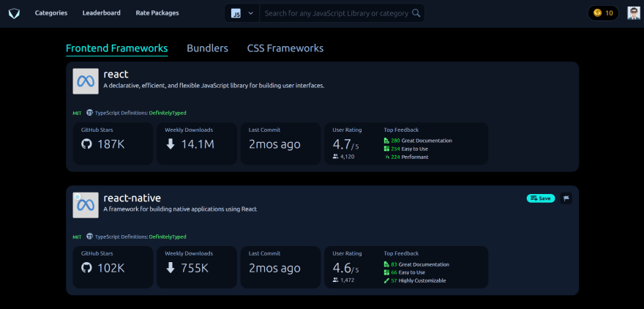Click GitHub icon in react-native's stars card

[x=86, y=268]
